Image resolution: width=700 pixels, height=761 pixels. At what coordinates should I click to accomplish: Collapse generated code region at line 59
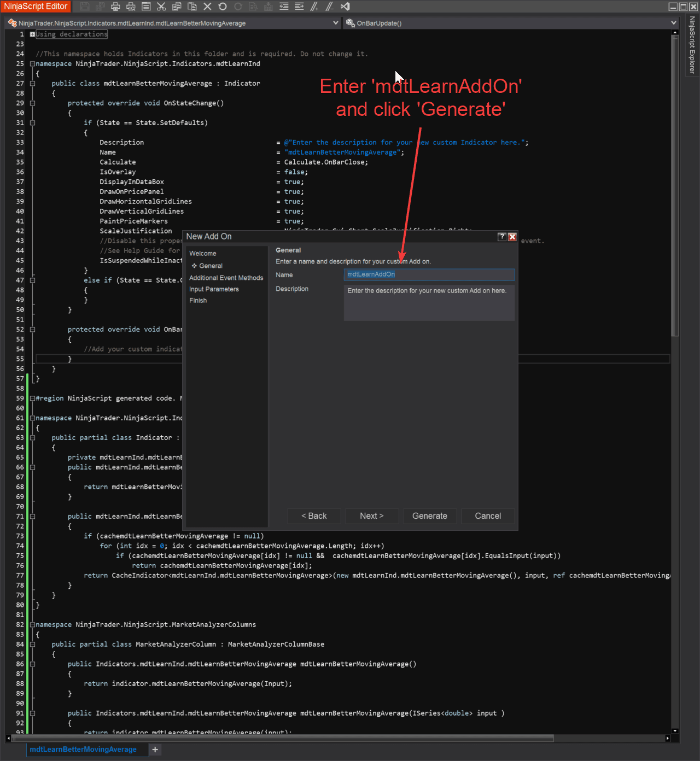(x=32, y=399)
